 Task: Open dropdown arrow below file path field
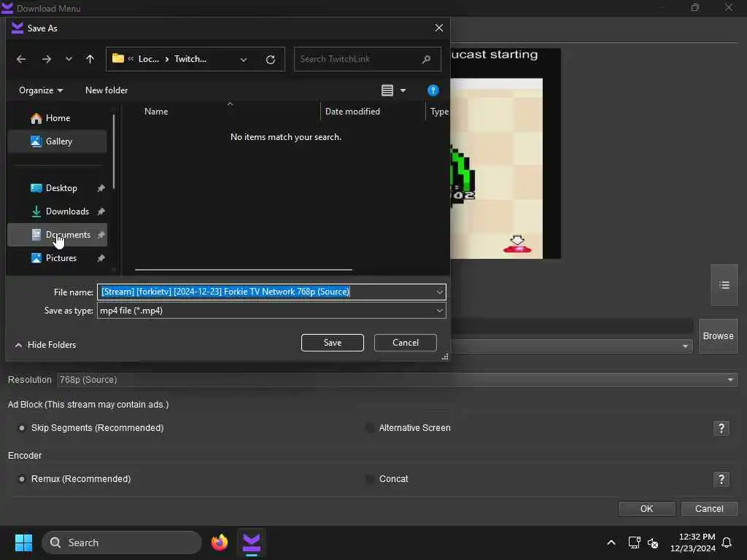coord(685,346)
